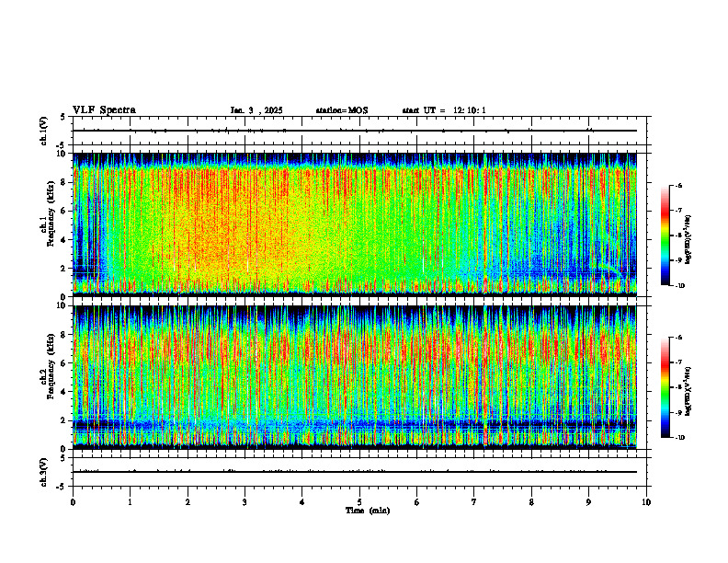728x563 pixels.
Task: Click the "ch.1(V)" axis label
Action: pos(44,131)
